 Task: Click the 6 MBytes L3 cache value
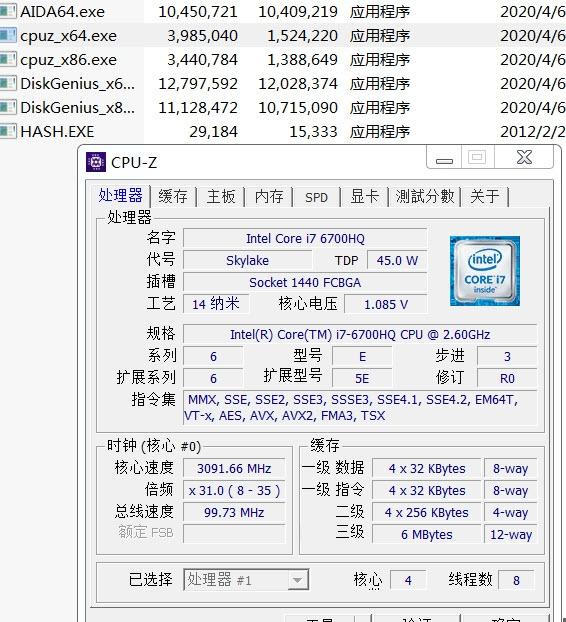[x=426, y=534]
